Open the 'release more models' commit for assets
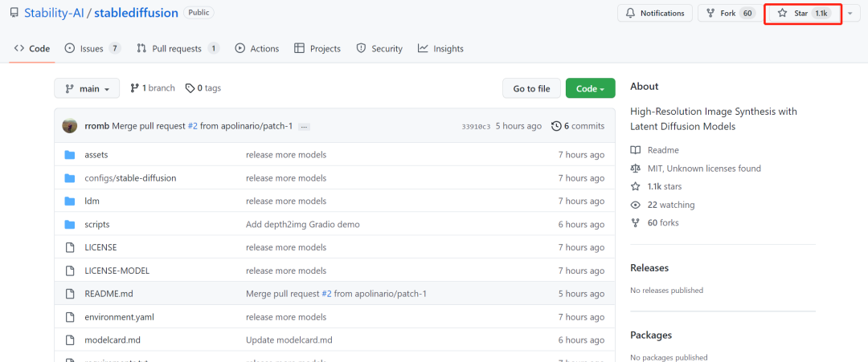This screenshot has height=362, width=868. coord(286,155)
